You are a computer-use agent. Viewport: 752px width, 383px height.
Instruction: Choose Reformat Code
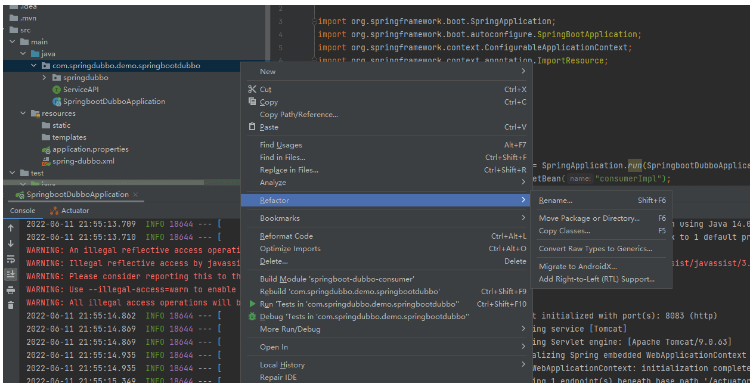tap(286, 236)
